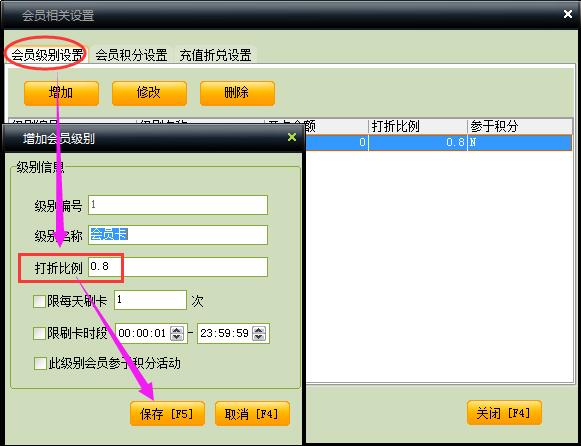This screenshot has height=446, width=581.
Task: Open the 充值折兑设置 tab
Action: coord(215,56)
